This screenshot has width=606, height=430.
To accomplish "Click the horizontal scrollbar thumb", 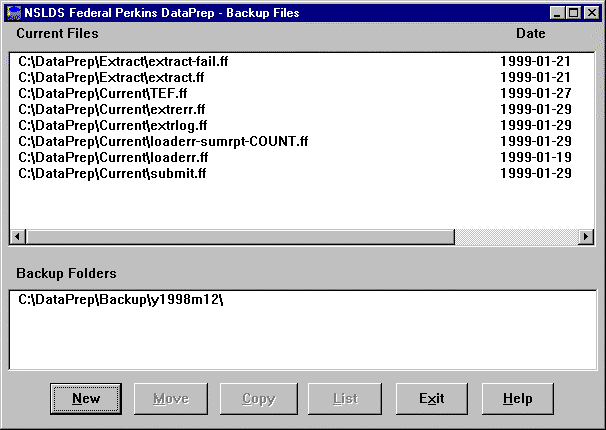I will tap(240, 236).
